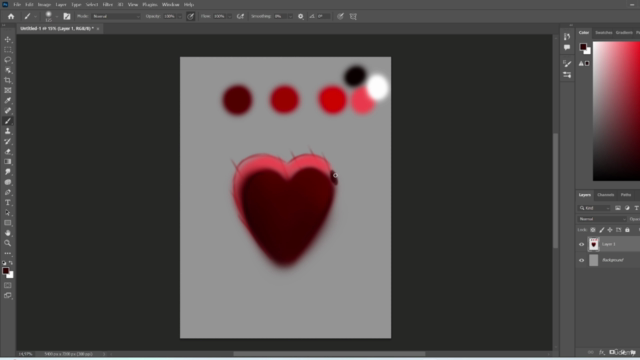
Task: Select the Frame tool
Action: [8, 91]
